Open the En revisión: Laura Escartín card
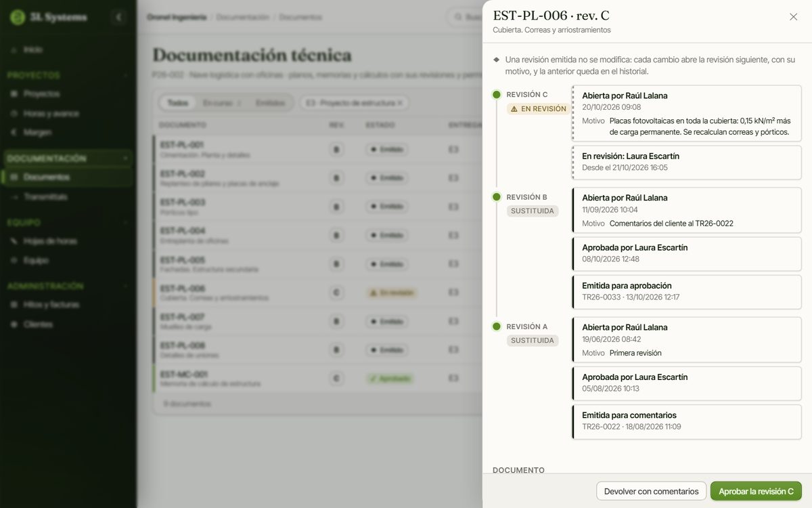 [687, 163]
